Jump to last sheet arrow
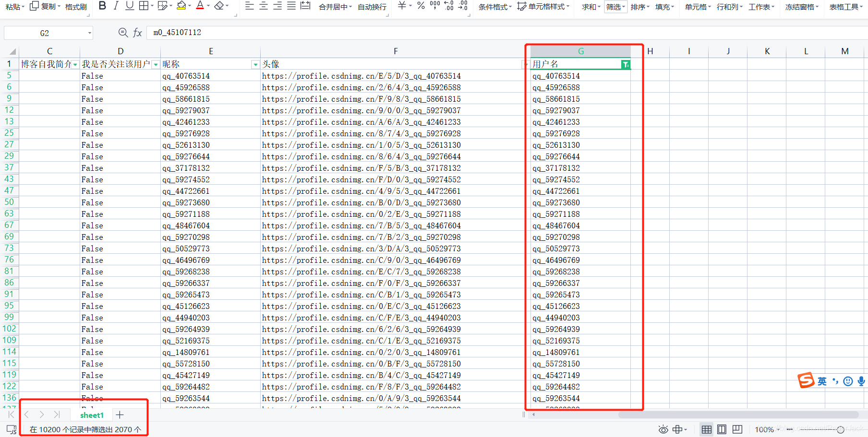Image resolution: width=868 pixels, height=437 pixels. [57, 414]
